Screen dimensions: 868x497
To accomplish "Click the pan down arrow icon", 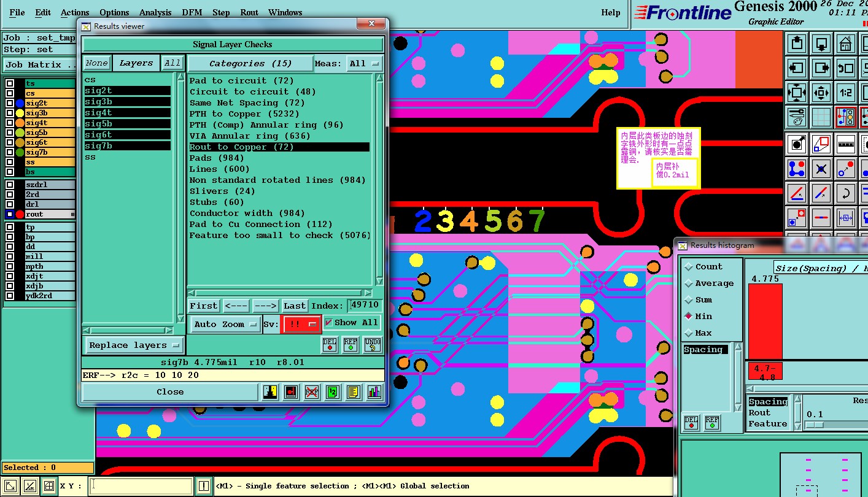I will (x=821, y=43).
